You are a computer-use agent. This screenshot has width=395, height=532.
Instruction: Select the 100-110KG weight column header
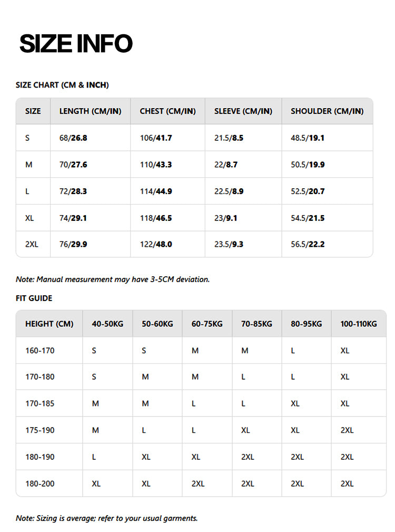[x=359, y=324]
